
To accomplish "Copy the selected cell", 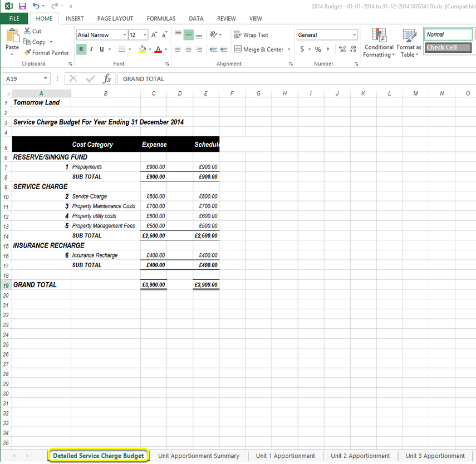I will click(x=35, y=42).
